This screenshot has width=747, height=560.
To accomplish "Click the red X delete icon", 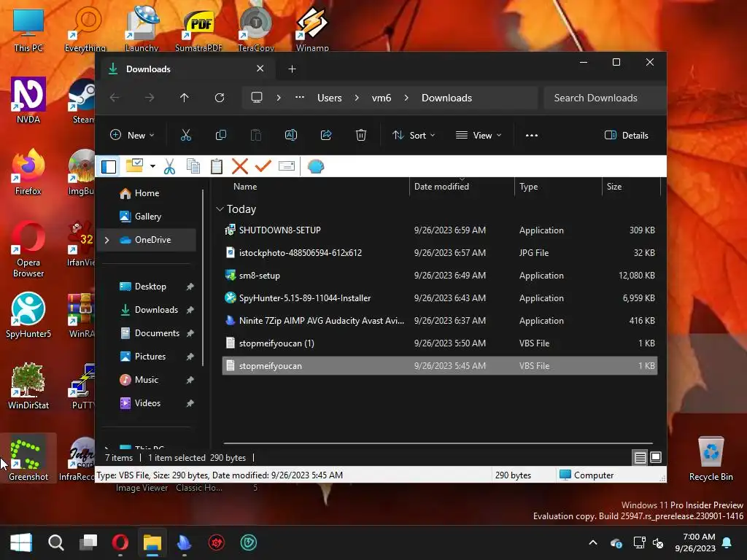I will [x=239, y=166].
